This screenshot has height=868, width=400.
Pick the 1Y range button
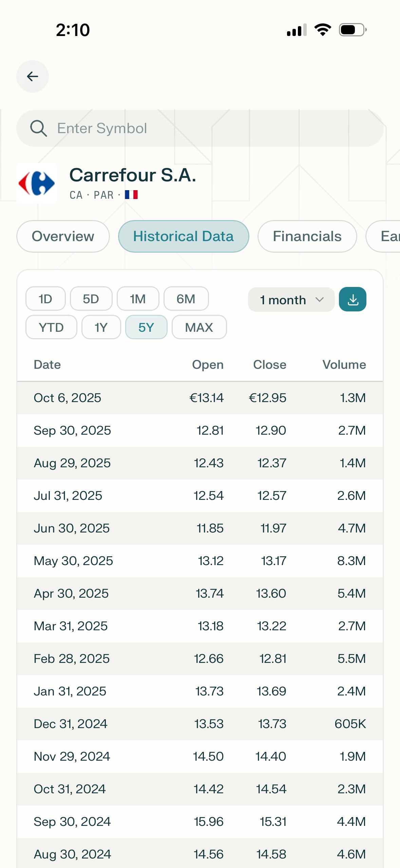(x=101, y=327)
